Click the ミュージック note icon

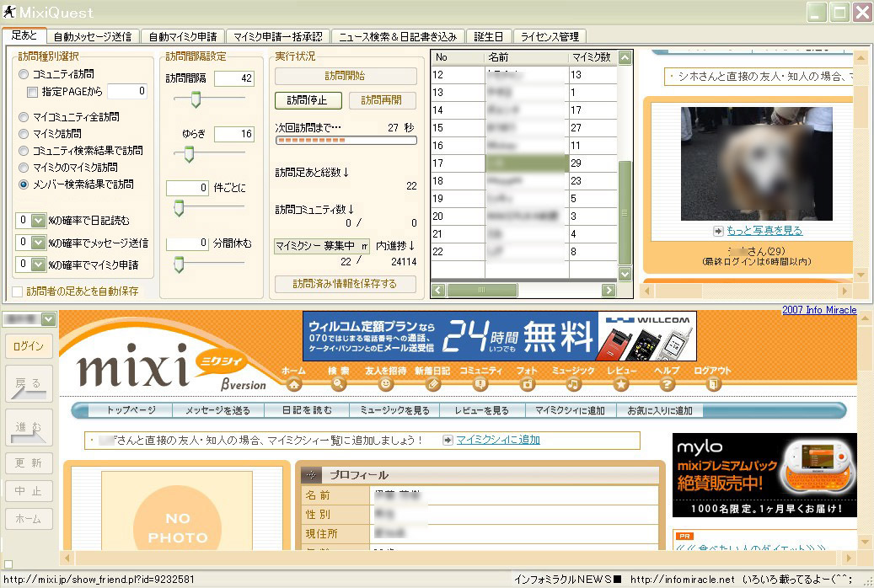[x=573, y=384]
